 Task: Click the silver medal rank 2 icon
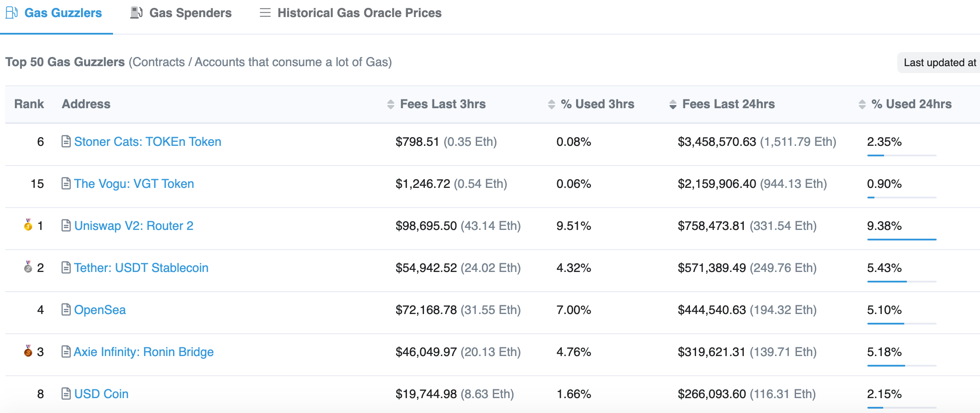(28, 267)
